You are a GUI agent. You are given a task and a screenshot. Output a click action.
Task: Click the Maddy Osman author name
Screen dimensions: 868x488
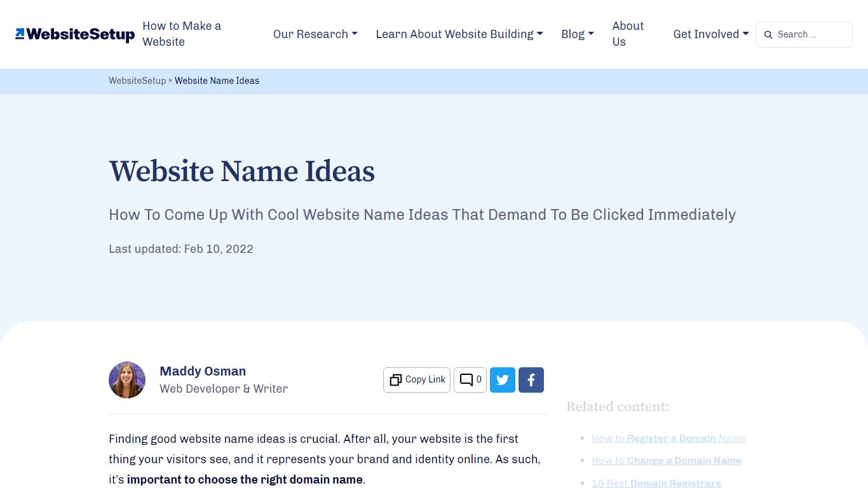click(x=202, y=371)
